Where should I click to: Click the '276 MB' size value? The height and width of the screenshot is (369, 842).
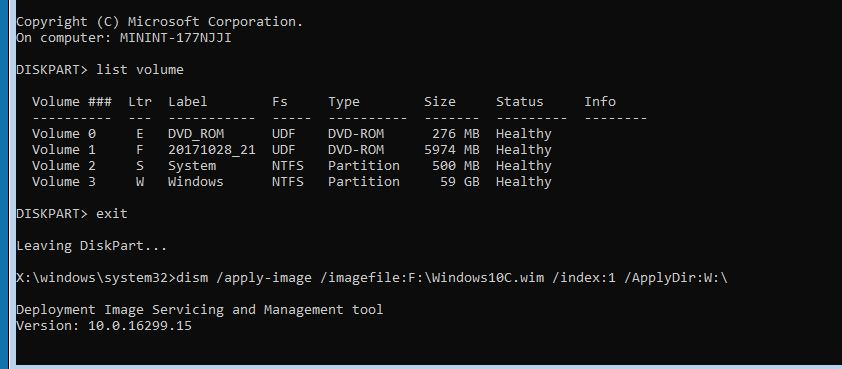point(456,134)
